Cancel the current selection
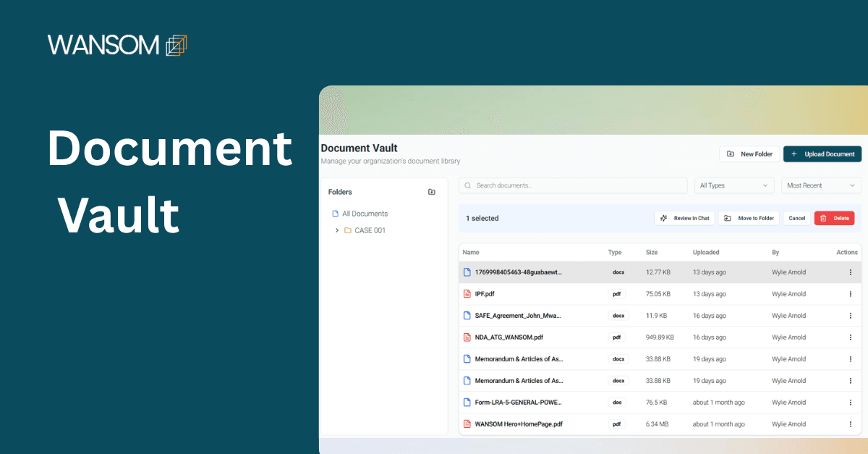Viewport: 868px width, 454px height. 797,218
